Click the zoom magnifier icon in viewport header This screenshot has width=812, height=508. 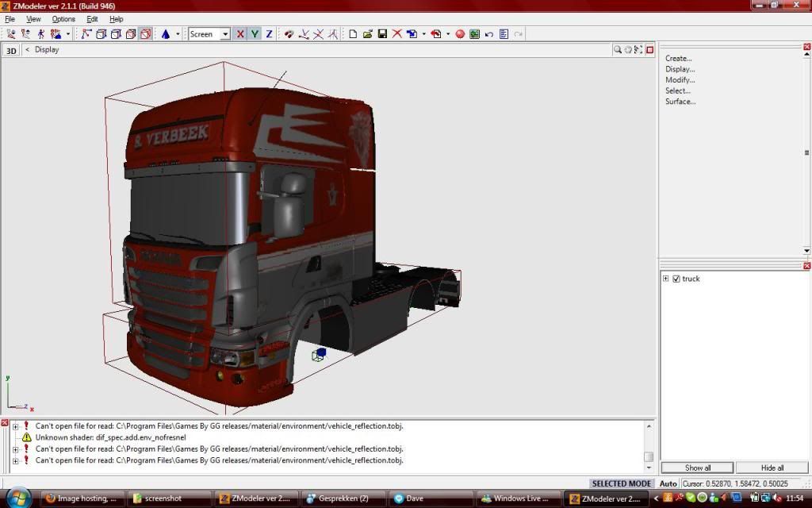[x=617, y=50]
